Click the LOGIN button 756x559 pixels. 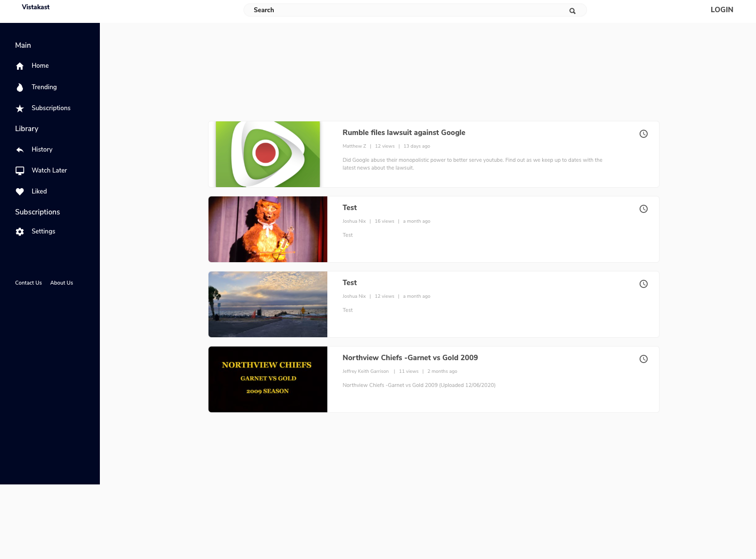pyautogui.click(x=721, y=10)
